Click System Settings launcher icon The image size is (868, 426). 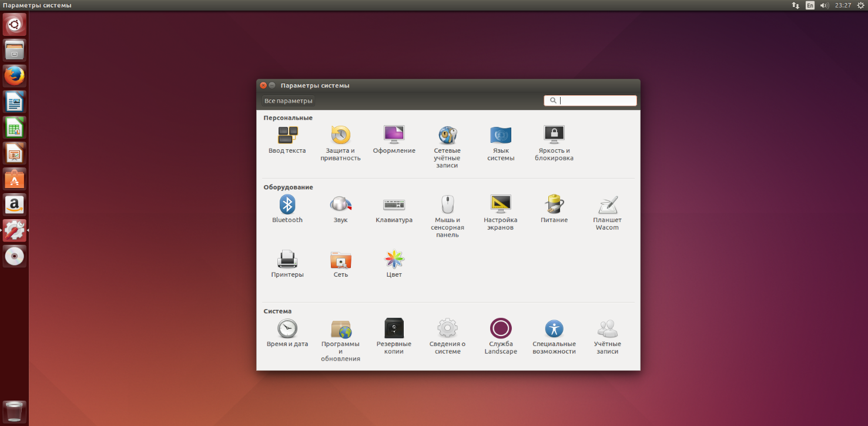15,230
